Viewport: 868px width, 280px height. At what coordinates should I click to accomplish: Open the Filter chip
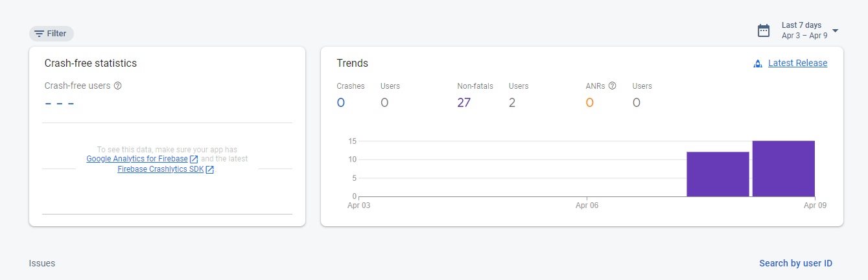(51, 34)
